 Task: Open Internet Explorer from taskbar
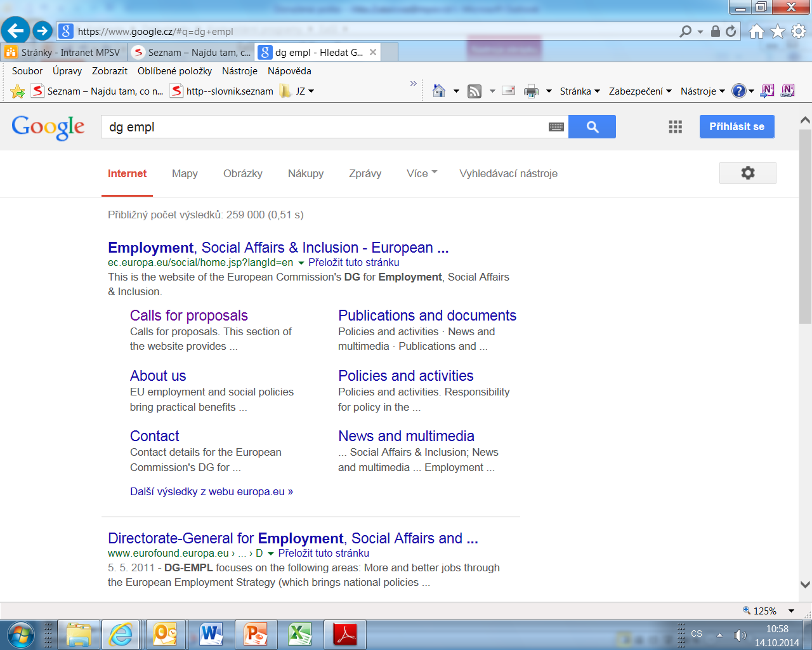(121, 634)
